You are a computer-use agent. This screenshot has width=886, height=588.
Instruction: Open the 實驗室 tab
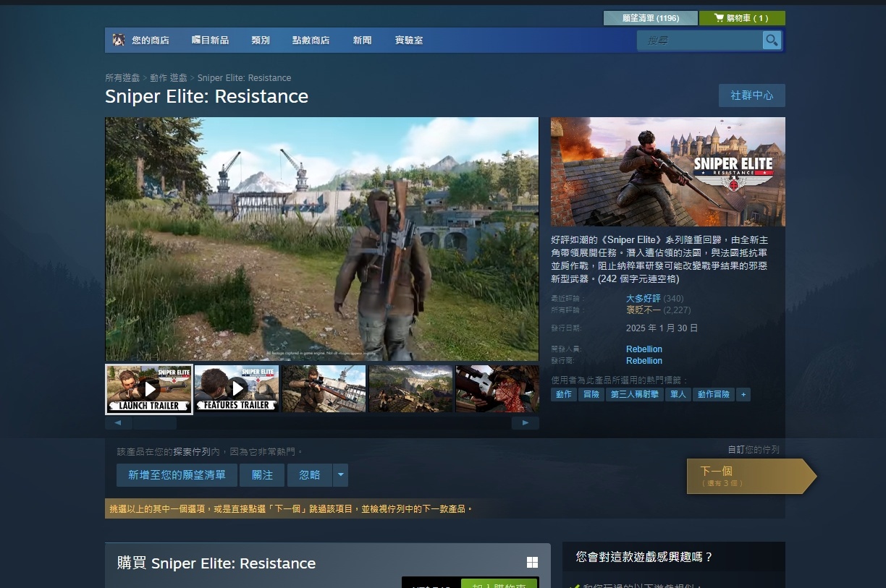point(409,41)
